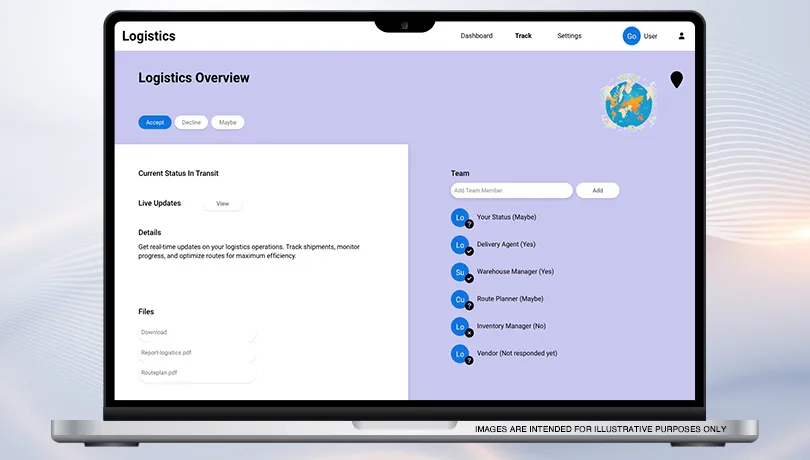This screenshot has height=460, width=810.
Task: Select the Maybe response option
Action: tap(228, 122)
